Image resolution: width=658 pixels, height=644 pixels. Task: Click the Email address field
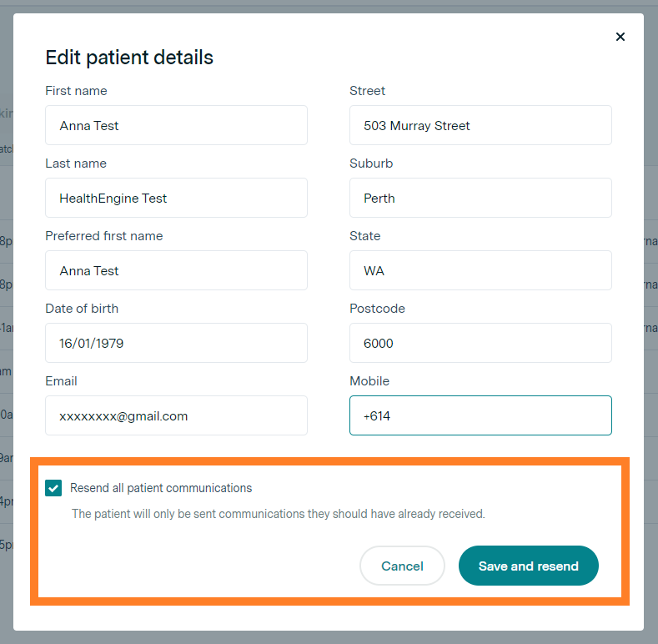(x=176, y=415)
